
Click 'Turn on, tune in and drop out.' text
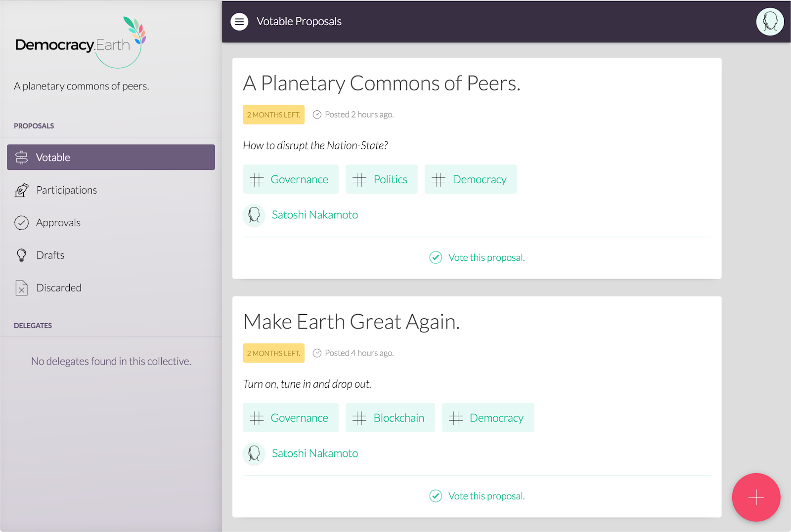pos(307,384)
